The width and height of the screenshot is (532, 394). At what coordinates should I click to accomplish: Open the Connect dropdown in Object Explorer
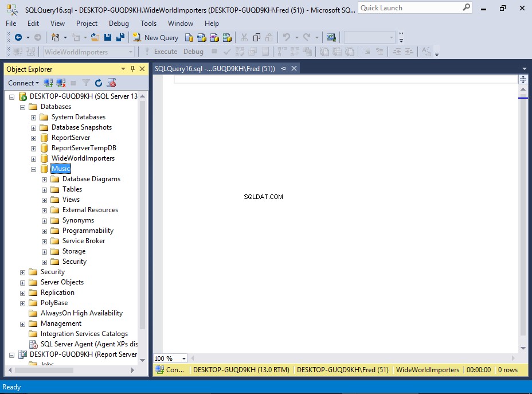tap(24, 83)
